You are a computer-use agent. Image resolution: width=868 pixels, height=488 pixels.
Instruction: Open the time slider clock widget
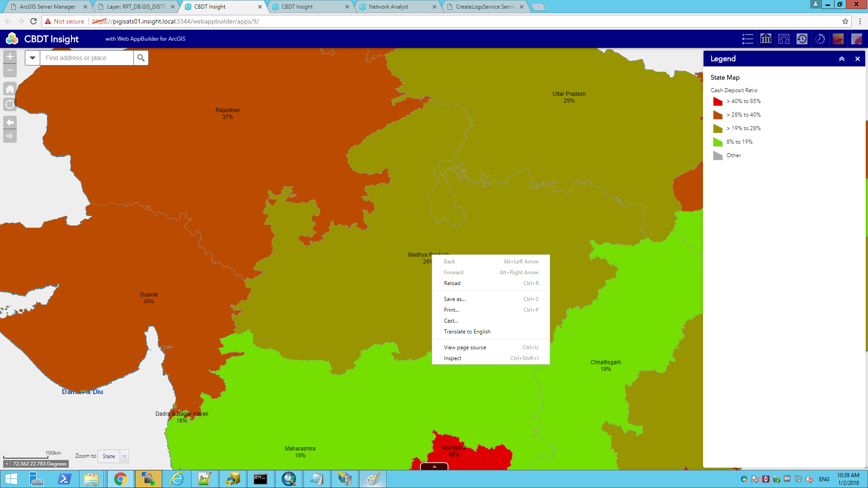click(820, 39)
